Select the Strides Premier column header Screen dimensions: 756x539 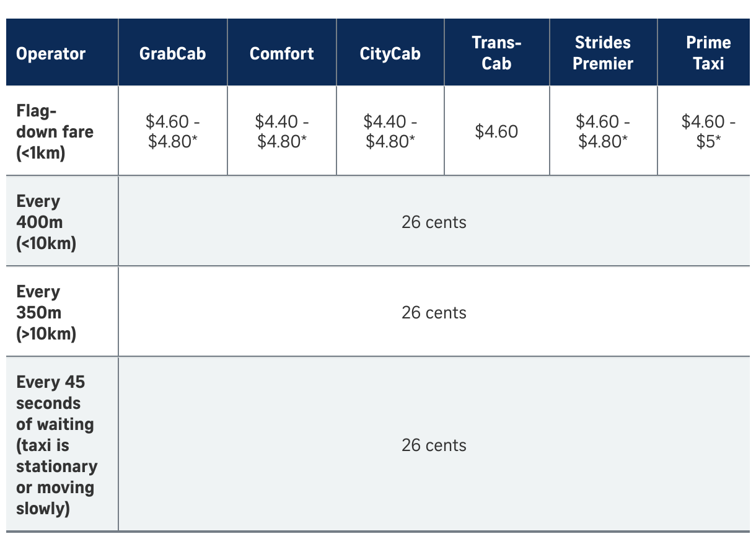(x=603, y=53)
